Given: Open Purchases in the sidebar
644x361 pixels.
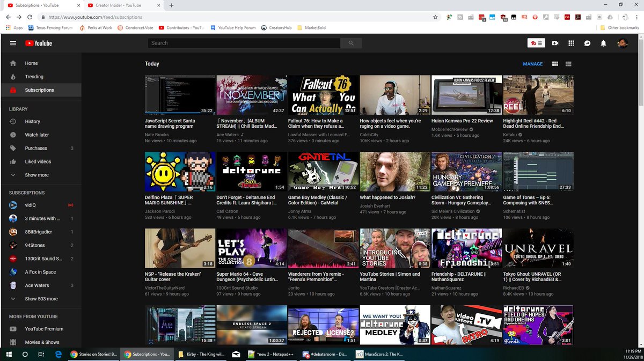Looking at the screenshot, I should click(41, 148).
